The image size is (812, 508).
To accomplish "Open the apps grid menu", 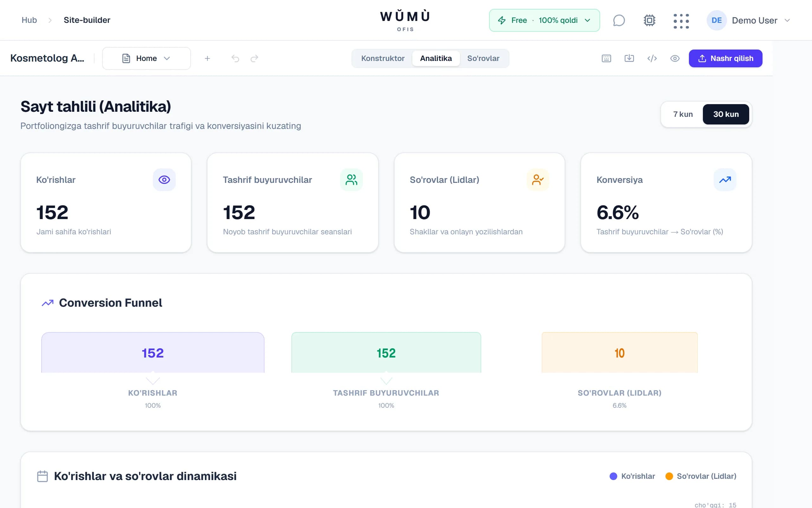I will coord(681,21).
